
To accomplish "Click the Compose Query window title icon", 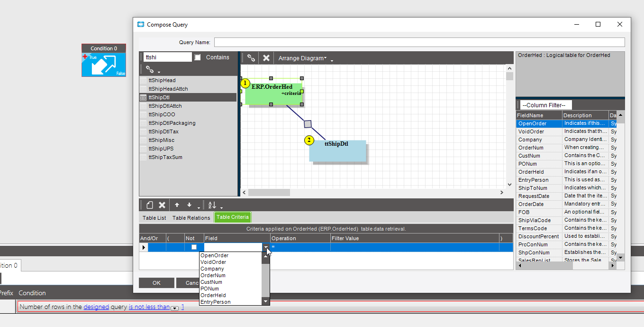I will (140, 25).
